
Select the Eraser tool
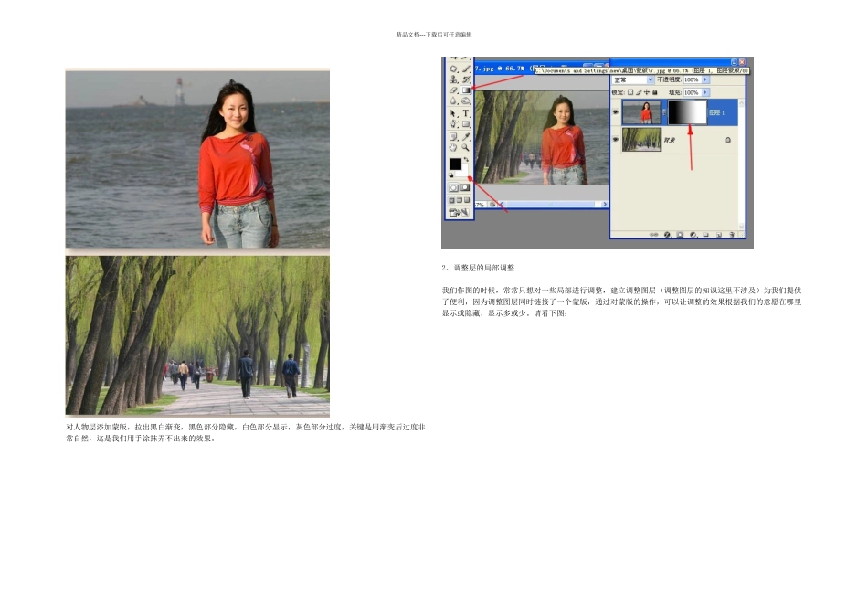453,90
